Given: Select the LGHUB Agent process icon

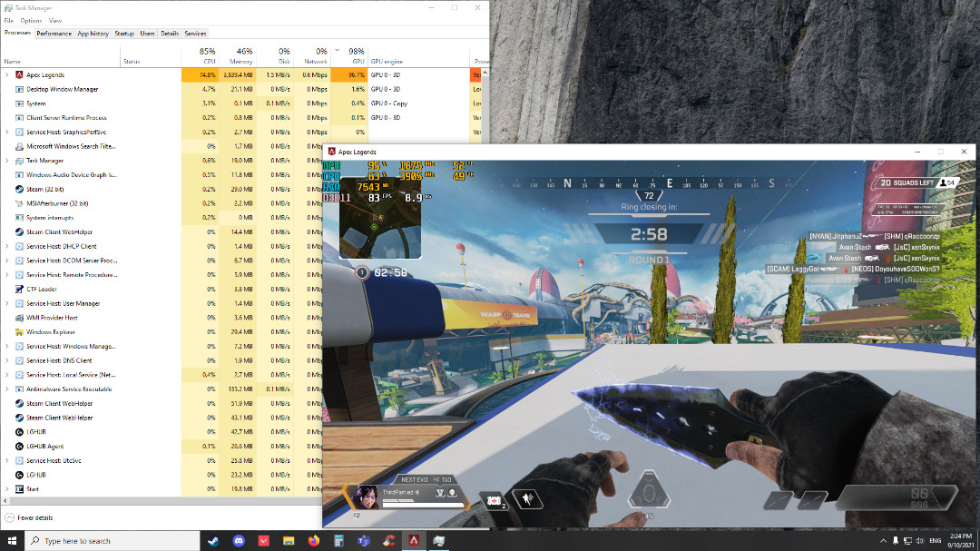Looking at the screenshot, I should pos(19,446).
